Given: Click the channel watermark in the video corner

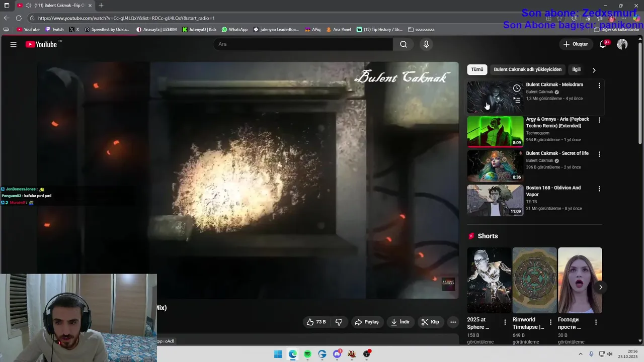Looking at the screenshot, I should coord(448,284).
